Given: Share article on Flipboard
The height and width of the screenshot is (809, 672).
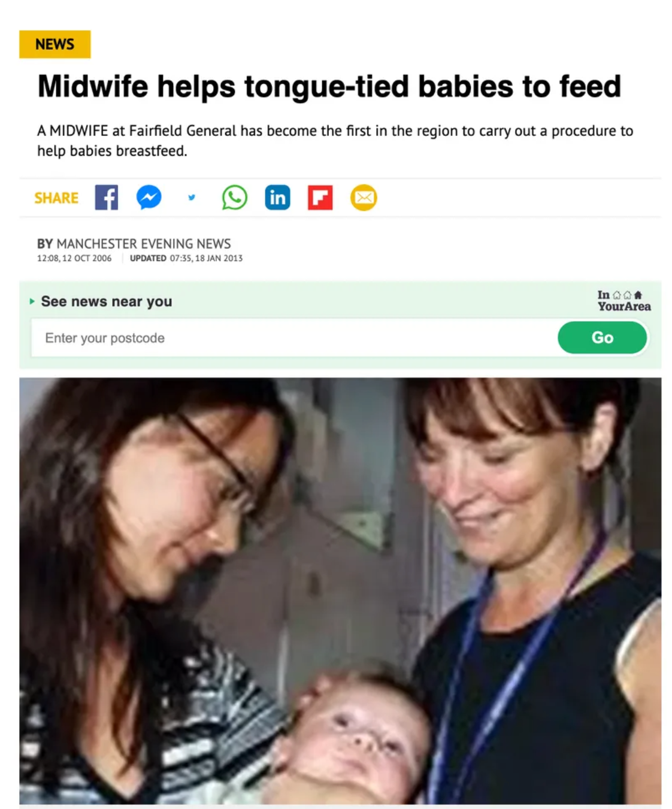Looking at the screenshot, I should click(320, 198).
